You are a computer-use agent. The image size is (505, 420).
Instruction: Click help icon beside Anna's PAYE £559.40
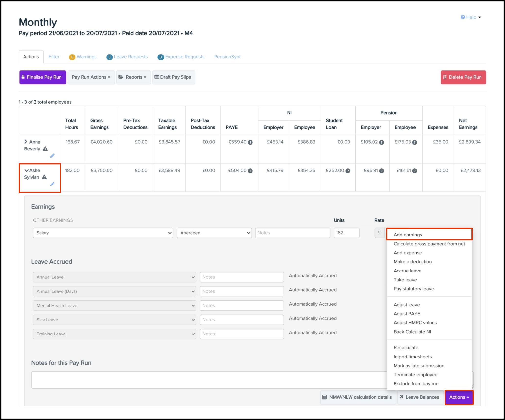(x=250, y=142)
